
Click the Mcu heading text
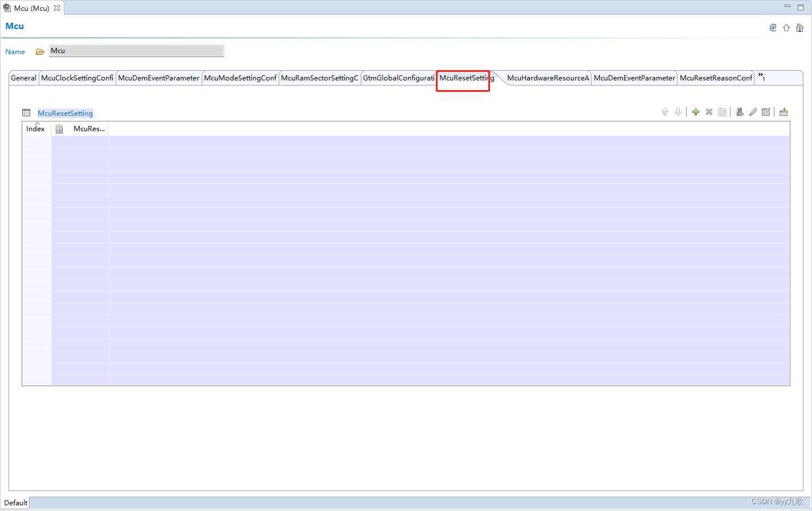pyautogui.click(x=14, y=26)
